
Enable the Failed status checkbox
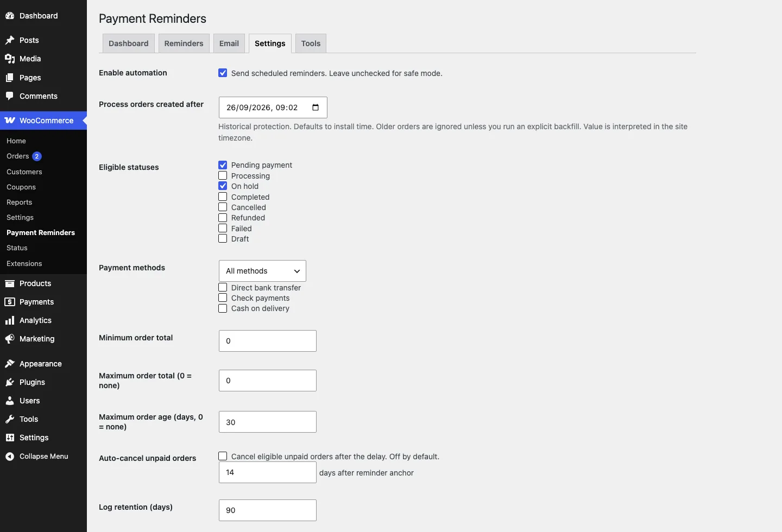[223, 228]
